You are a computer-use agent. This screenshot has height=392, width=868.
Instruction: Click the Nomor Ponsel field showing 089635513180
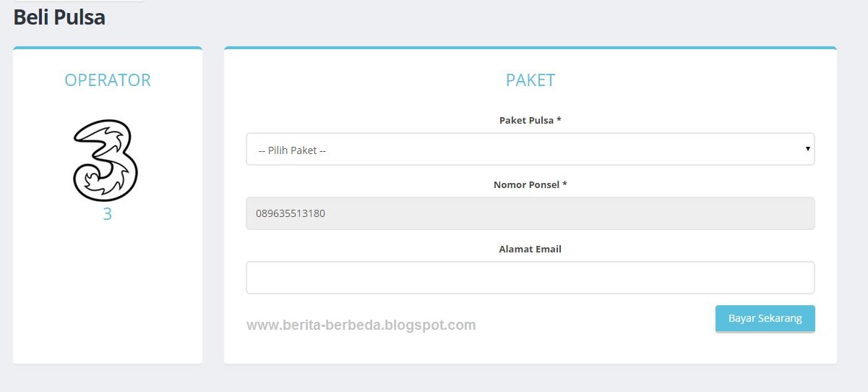tap(530, 213)
